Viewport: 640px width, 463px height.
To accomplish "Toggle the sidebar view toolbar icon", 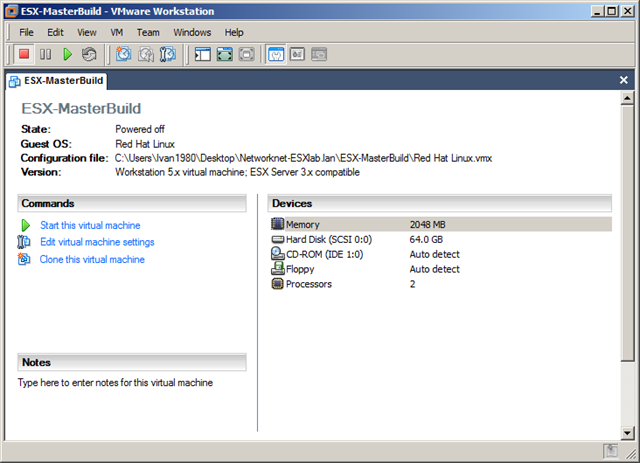I will pos(203,54).
